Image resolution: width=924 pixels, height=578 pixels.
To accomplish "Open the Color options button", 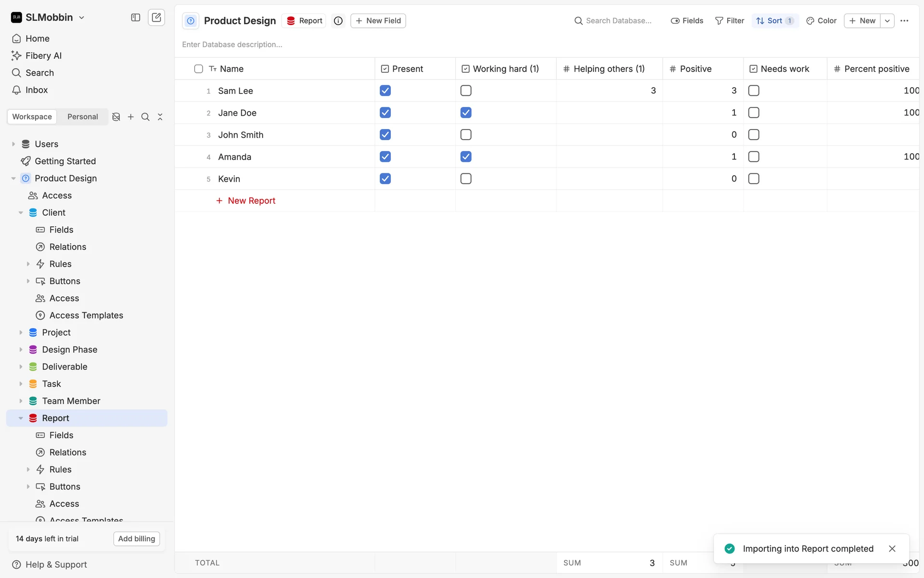I will 821,21.
